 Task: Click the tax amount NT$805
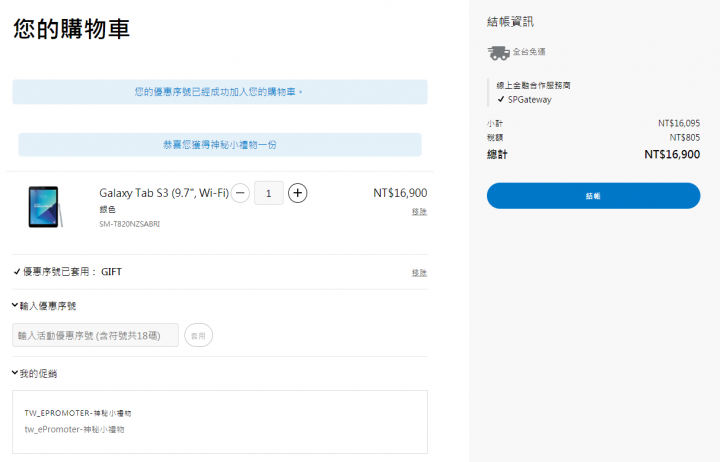pos(684,137)
